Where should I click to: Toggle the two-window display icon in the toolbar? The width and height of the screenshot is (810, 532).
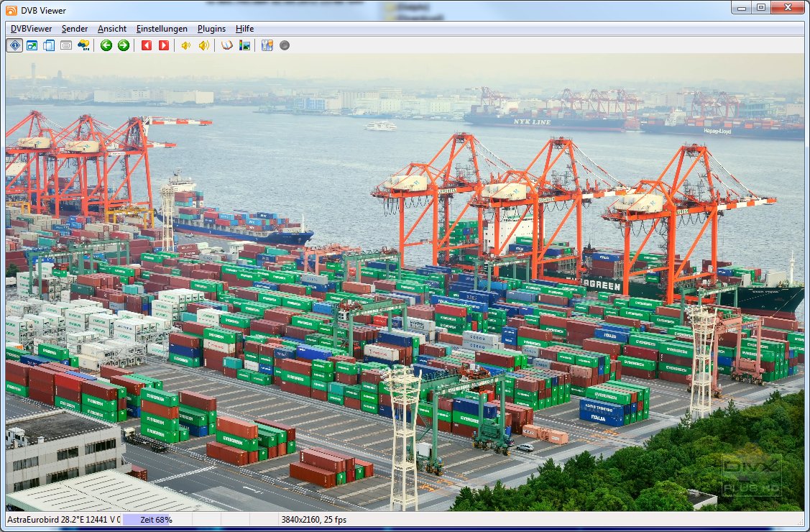click(49, 45)
